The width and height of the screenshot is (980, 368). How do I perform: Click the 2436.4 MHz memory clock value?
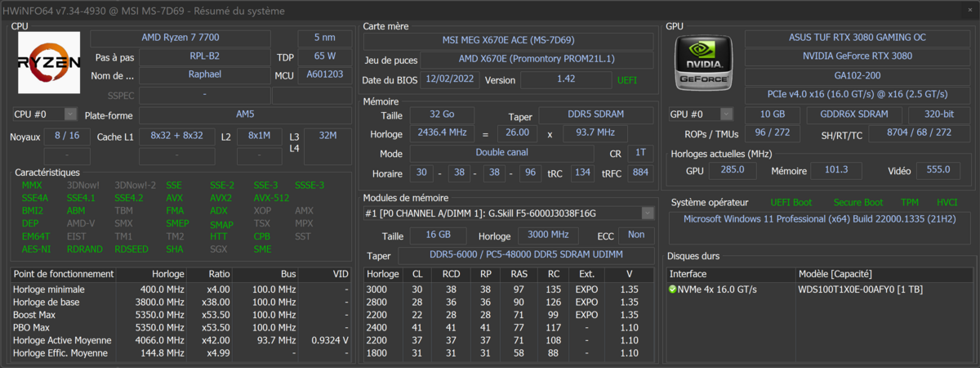click(x=441, y=132)
